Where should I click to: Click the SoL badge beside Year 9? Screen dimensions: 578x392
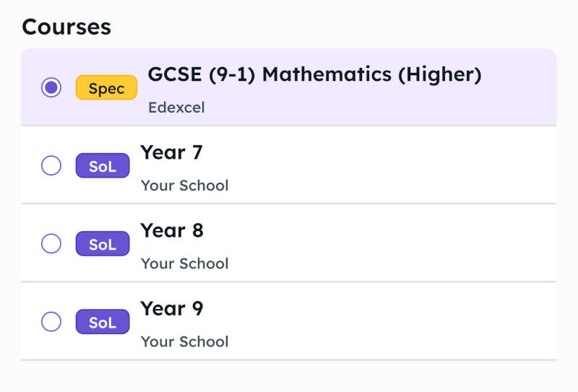[103, 322]
